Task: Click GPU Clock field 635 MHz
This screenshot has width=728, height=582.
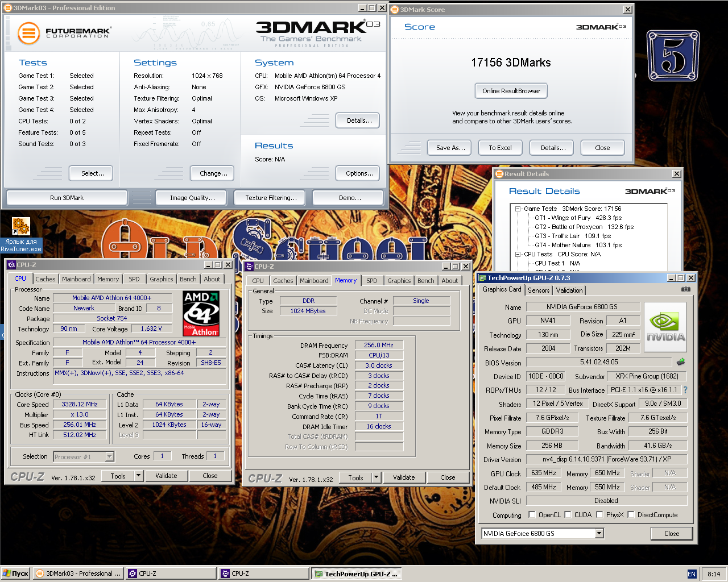Action: (544, 473)
